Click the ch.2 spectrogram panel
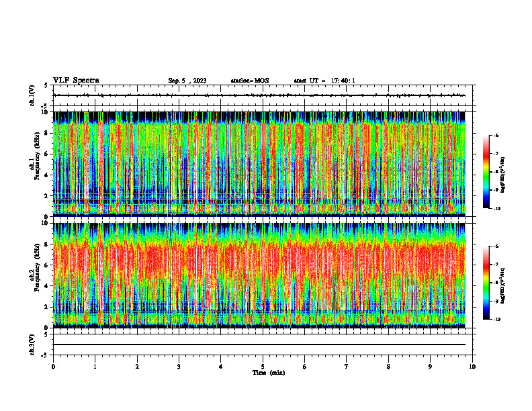The height and width of the screenshot is (411, 532). coord(259,275)
